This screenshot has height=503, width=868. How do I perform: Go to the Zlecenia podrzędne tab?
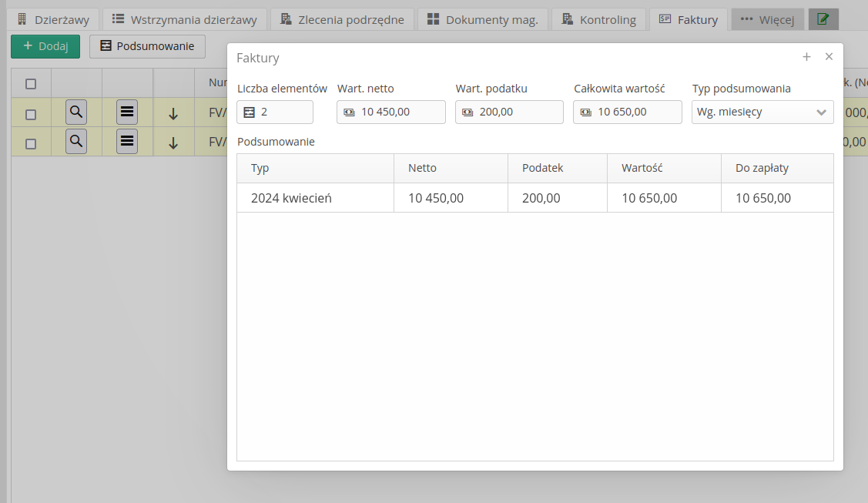(x=342, y=20)
